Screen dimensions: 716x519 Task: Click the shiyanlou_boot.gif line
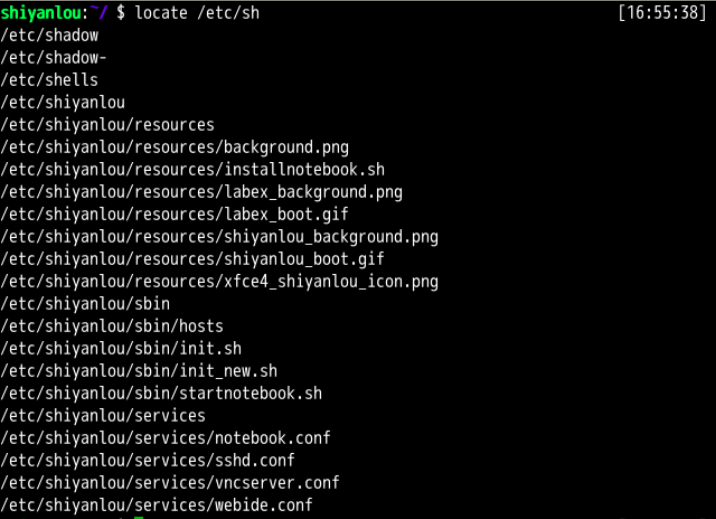tap(193, 259)
